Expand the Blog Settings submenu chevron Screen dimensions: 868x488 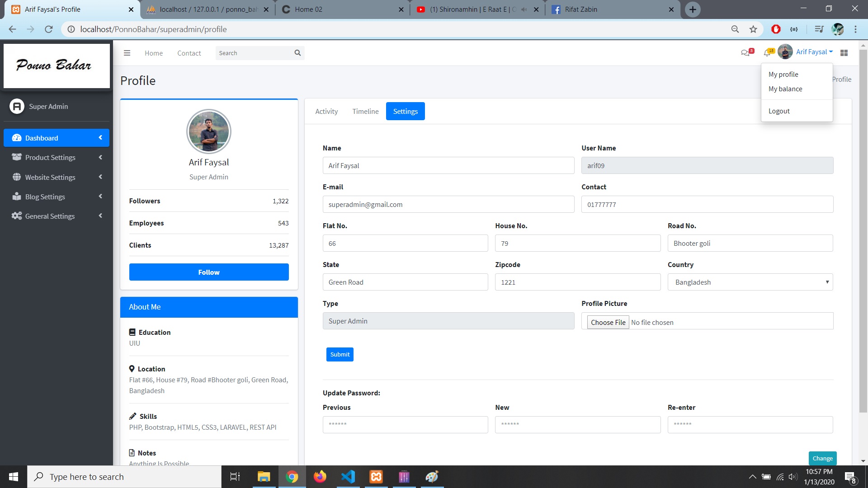pyautogui.click(x=100, y=197)
